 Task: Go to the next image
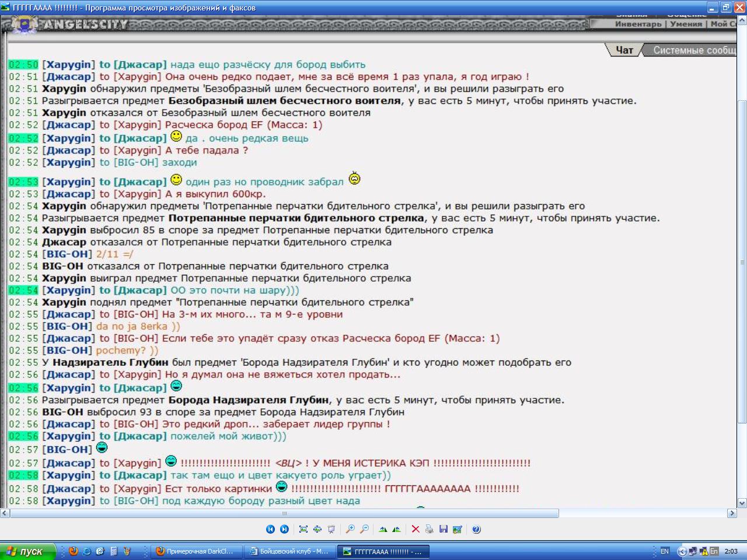(284, 529)
